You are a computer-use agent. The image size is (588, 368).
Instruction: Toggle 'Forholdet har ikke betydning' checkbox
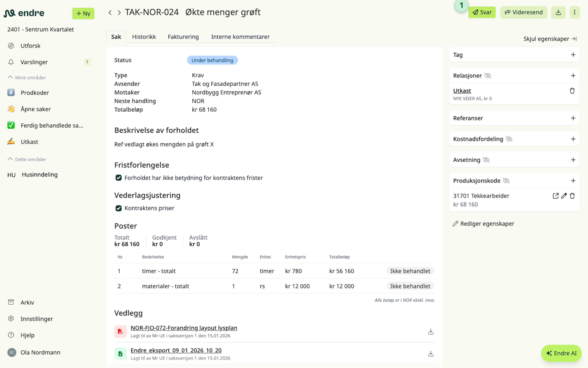point(119,178)
